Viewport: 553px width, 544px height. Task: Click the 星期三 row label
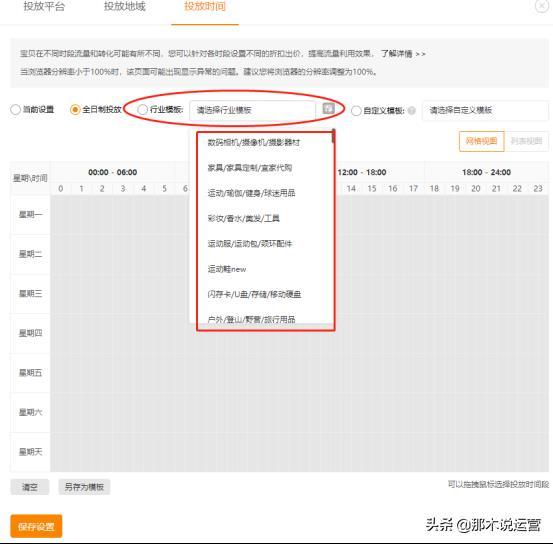click(30, 294)
